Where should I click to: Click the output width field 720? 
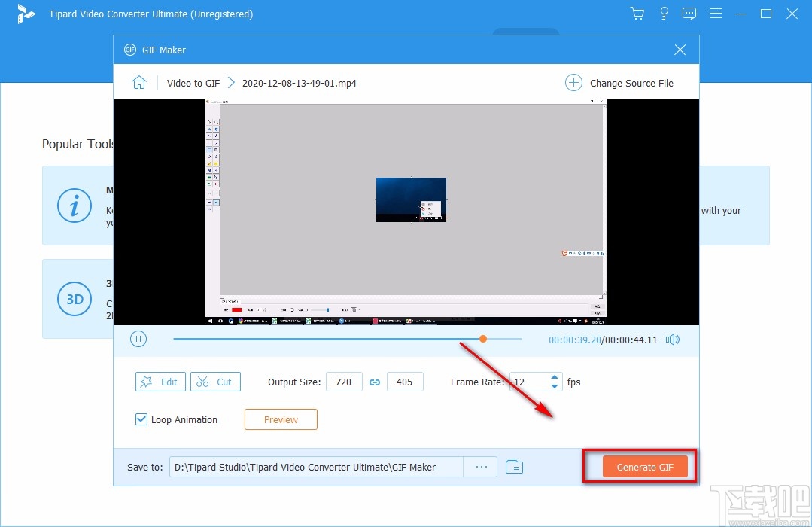[x=344, y=382]
